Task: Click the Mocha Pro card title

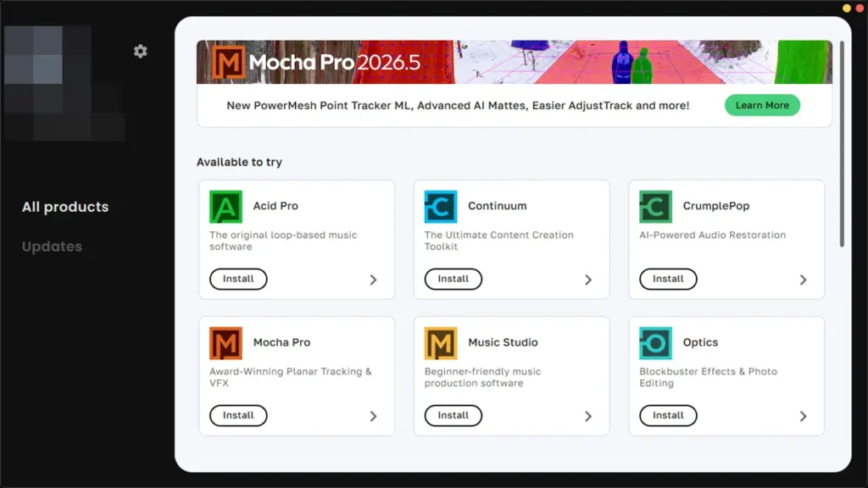Action: (x=281, y=342)
